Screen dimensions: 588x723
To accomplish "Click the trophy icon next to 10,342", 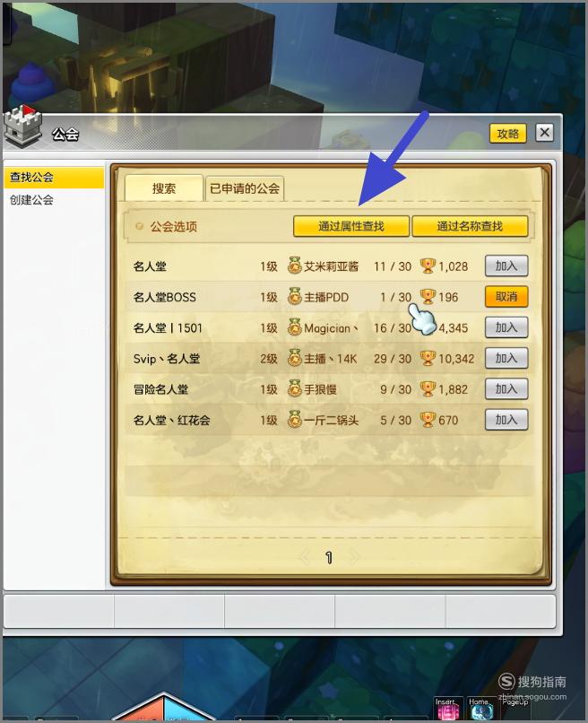I will [x=428, y=358].
